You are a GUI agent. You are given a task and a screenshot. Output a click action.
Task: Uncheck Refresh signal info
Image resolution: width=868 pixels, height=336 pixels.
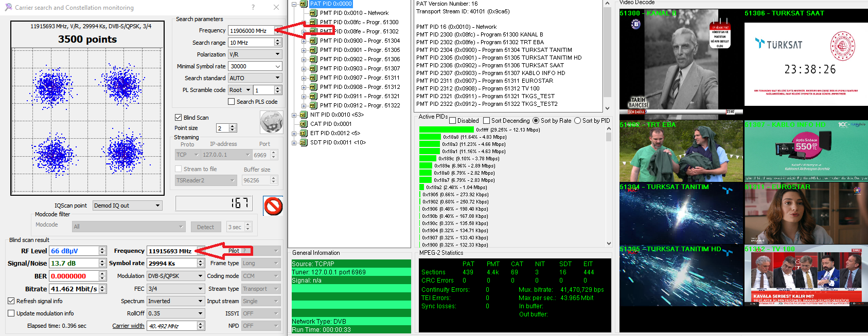pos(11,301)
